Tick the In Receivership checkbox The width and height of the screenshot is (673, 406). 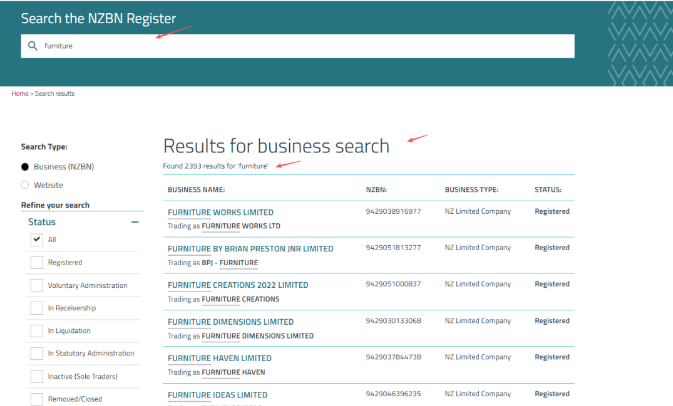(37, 308)
